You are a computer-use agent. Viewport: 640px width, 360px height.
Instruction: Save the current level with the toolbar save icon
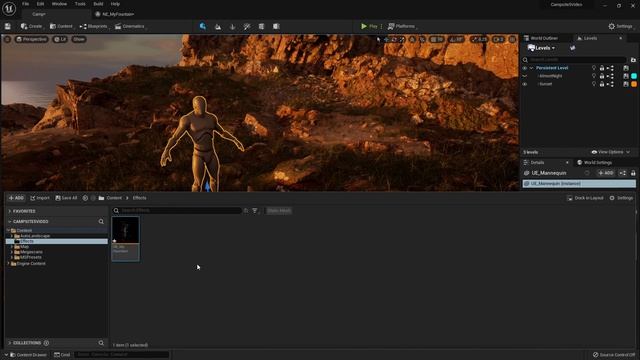[x=8, y=27]
